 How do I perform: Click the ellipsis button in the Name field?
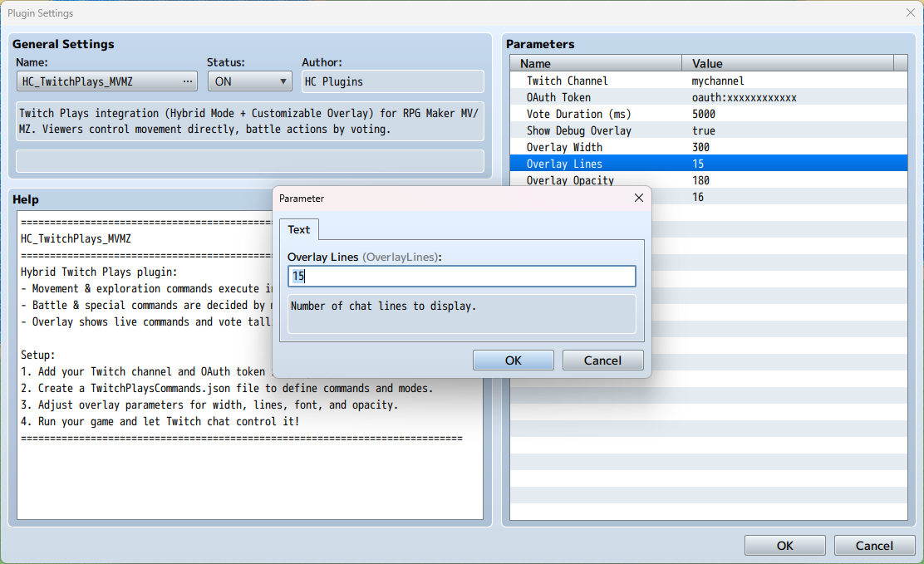click(x=188, y=81)
